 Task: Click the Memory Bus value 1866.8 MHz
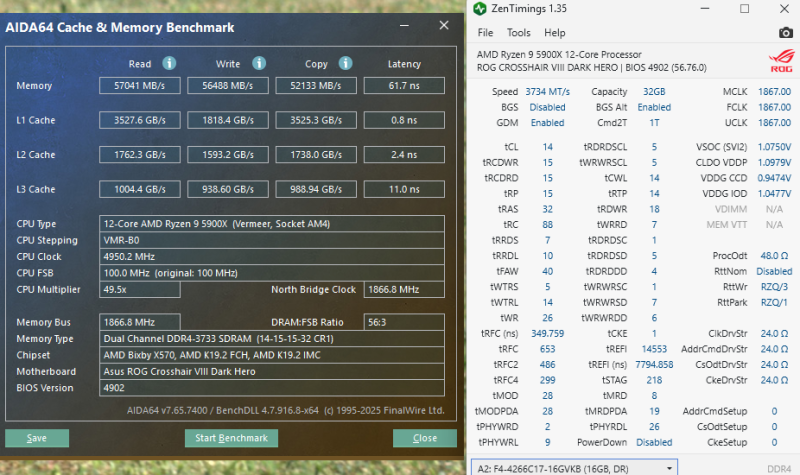140,322
